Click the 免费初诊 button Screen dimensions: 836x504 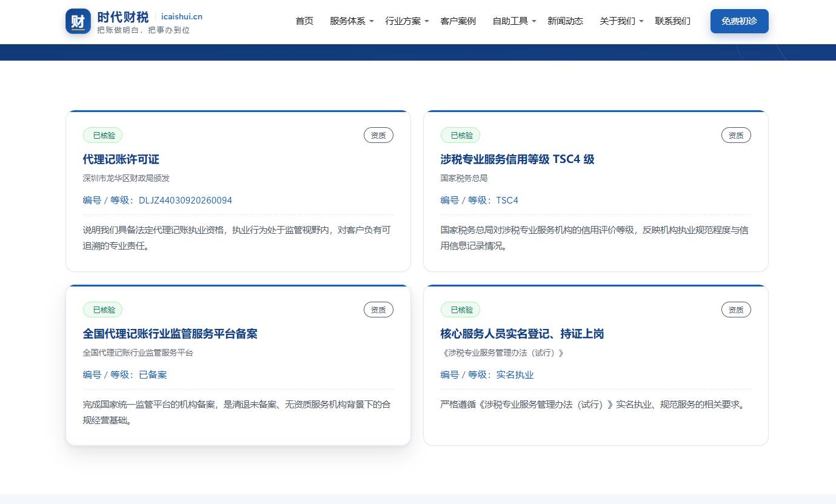coord(739,21)
